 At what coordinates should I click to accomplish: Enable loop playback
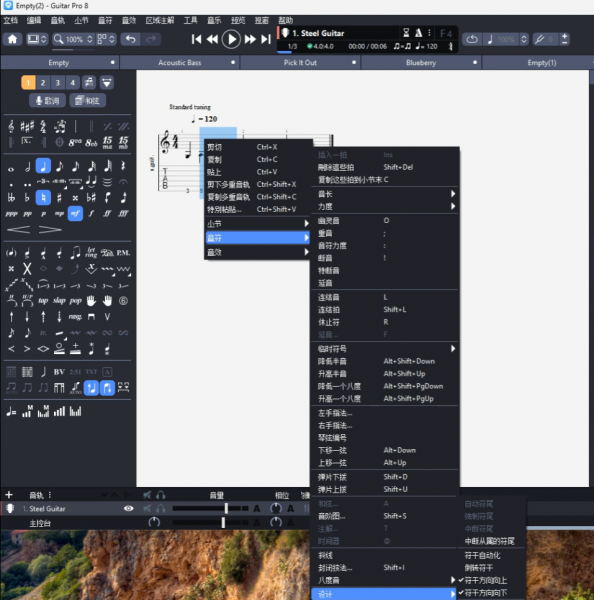point(472,39)
